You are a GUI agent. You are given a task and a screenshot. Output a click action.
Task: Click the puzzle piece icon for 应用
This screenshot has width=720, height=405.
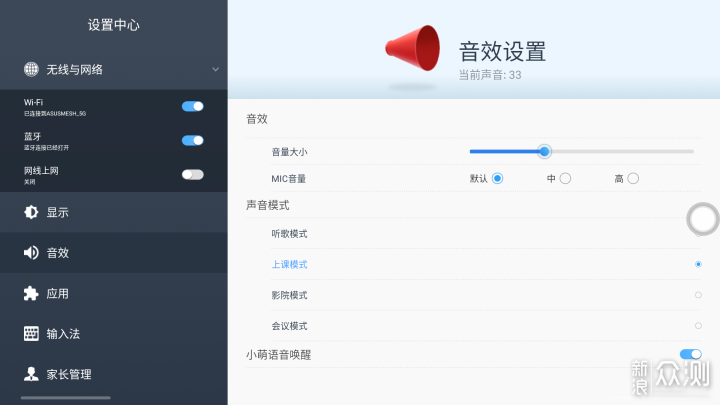coord(31,293)
